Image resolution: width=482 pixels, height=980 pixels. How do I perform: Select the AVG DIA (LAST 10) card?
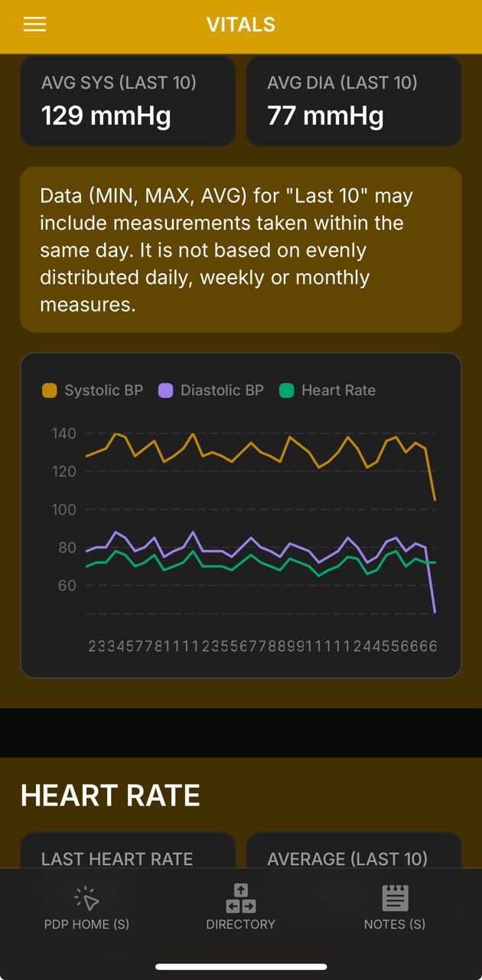point(353,101)
